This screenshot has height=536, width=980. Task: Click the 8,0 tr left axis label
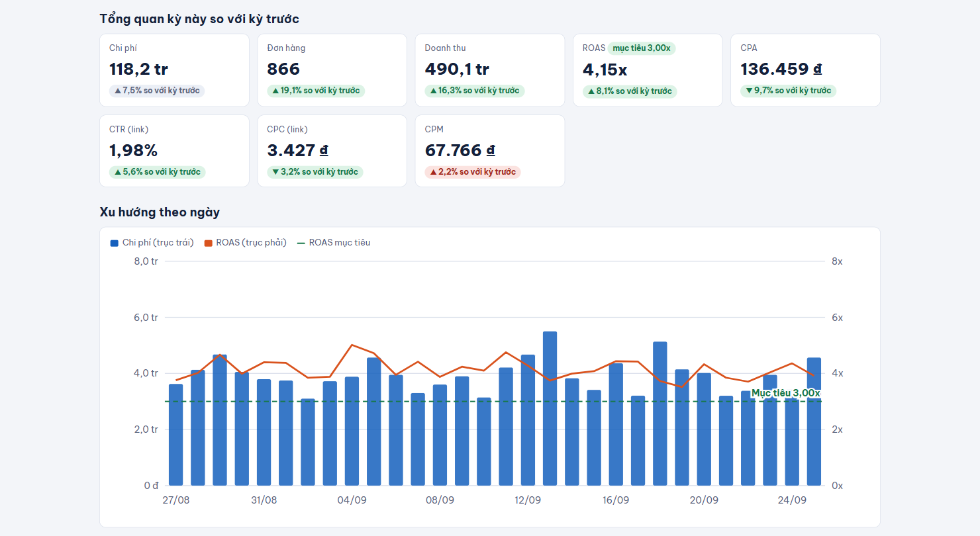[146, 261]
